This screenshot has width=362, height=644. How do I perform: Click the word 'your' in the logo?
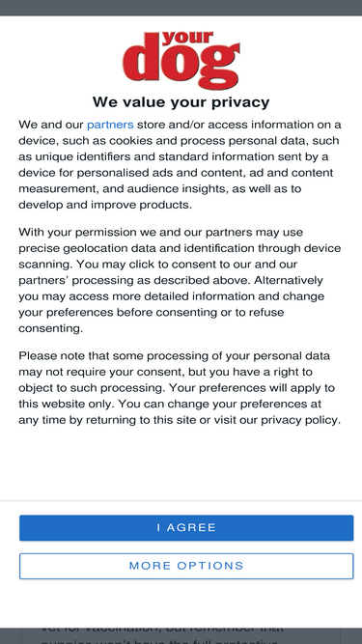click(x=187, y=39)
